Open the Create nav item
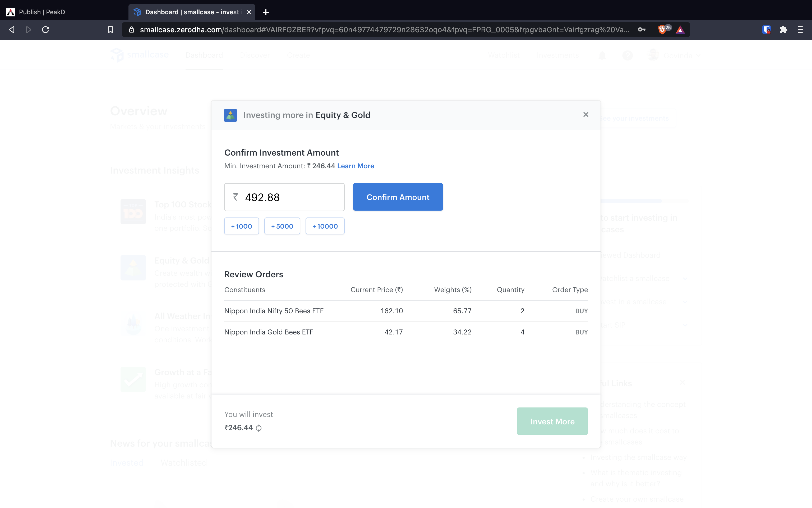 pos(298,55)
